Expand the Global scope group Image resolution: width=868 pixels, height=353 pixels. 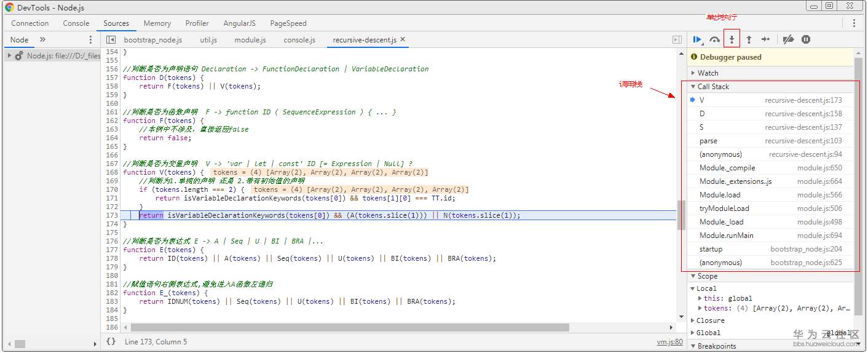693,333
